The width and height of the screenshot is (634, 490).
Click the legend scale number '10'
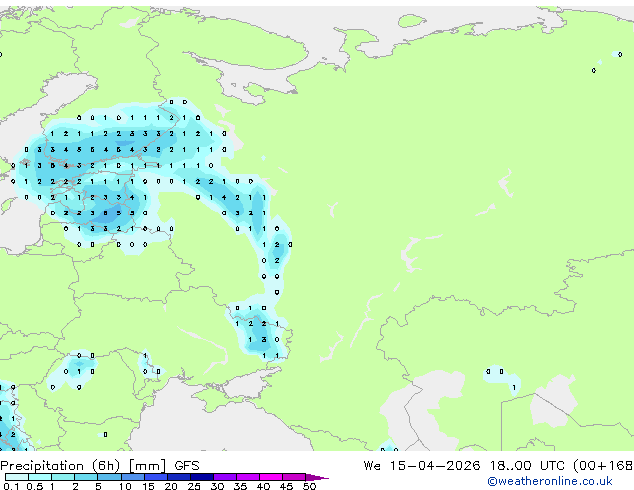(x=125, y=486)
